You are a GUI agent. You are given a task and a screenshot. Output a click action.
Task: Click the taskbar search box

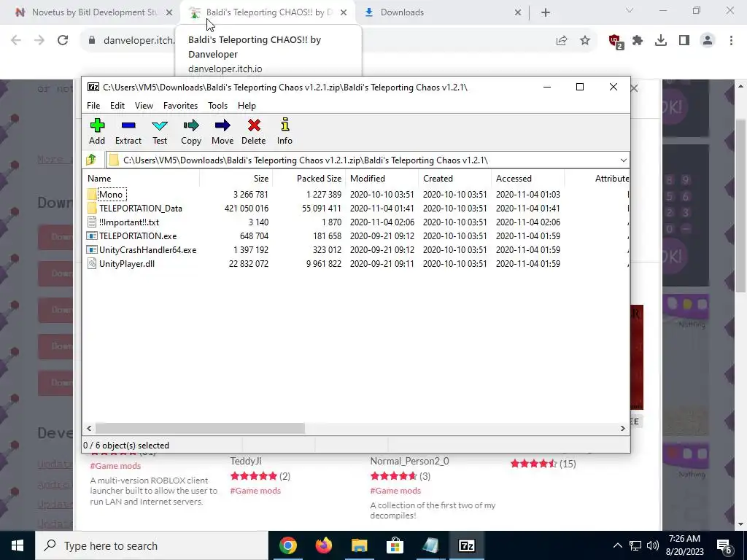pyautogui.click(x=152, y=545)
